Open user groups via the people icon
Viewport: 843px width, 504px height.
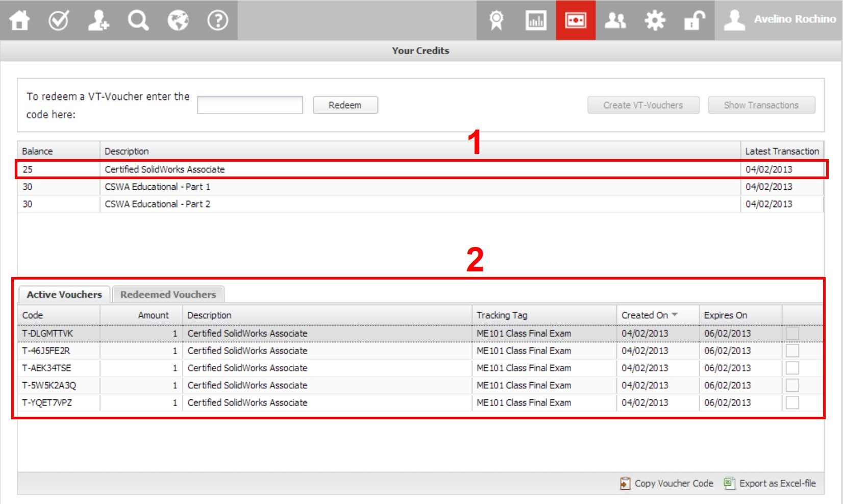pyautogui.click(x=615, y=20)
